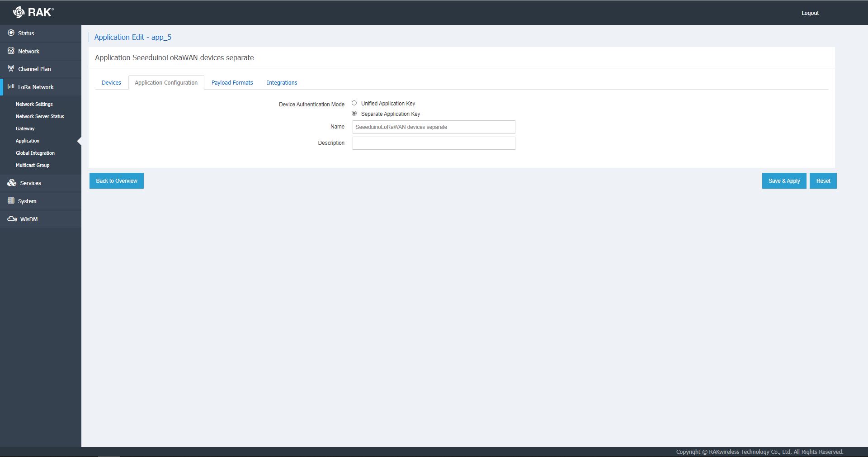Viewport: 868px width, 457px height.
Task: Click the Status gauge icon in sidebar
Action: (11, 33)
